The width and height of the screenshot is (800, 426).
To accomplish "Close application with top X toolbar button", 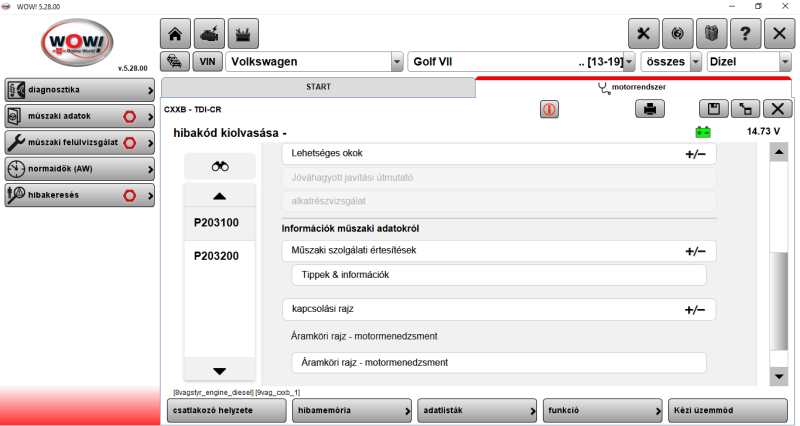I will [780, 34].
